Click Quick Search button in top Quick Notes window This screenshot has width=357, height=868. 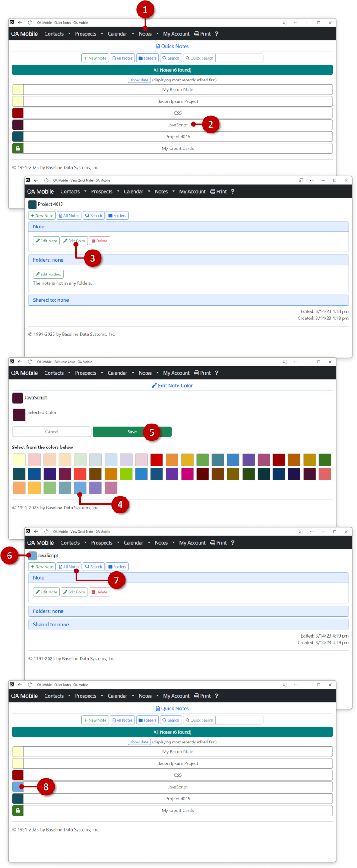tap(199, 58)
